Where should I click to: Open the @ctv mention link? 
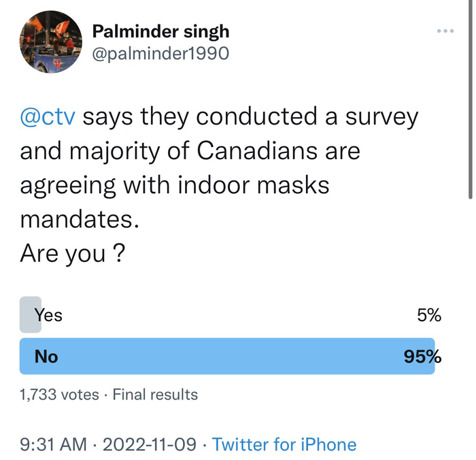click(51, 116)
